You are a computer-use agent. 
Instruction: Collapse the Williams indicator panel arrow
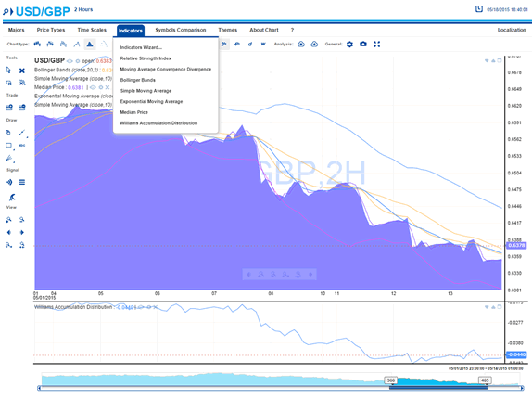pyautogui.click(x=487, y=307)
